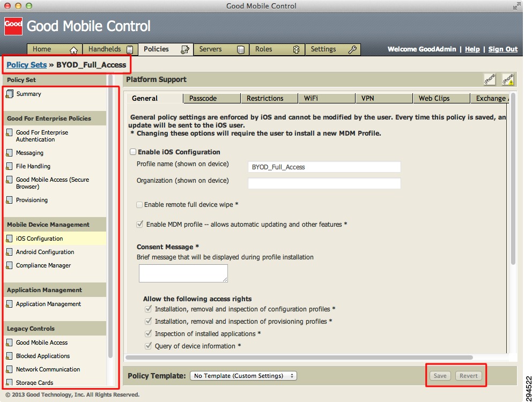Enable iOS Configuration checkbox
This screenshot has width=532, height=402.
pyautogui.click(x=133, y=152)
